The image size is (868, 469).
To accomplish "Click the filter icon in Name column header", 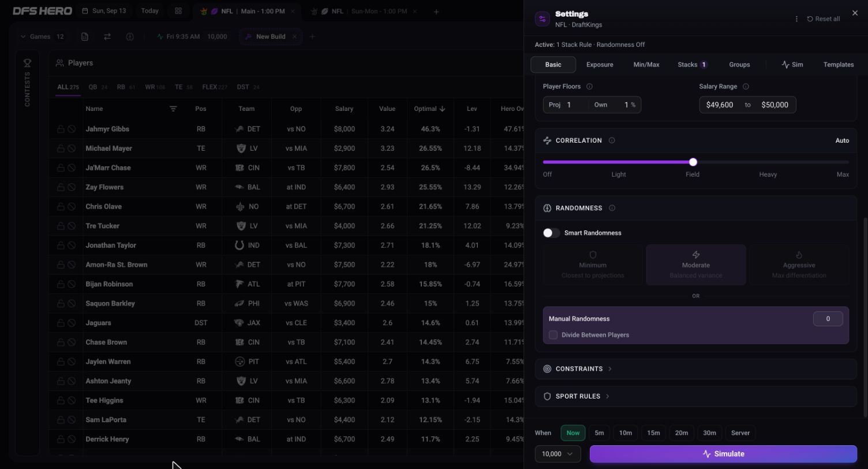I will pyautogui.click(x=173, y=109).
